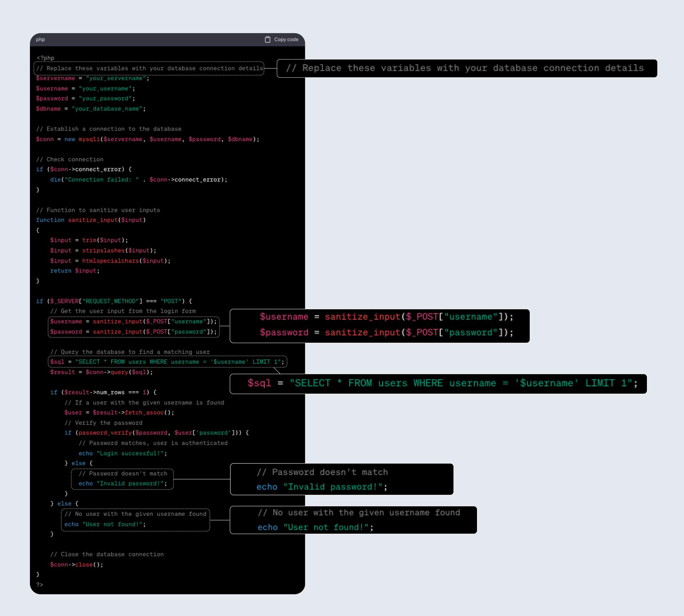The height and width of the screenshot is (616, 684).
Task: Click the $result query line
Action: (x=102, y=372)
